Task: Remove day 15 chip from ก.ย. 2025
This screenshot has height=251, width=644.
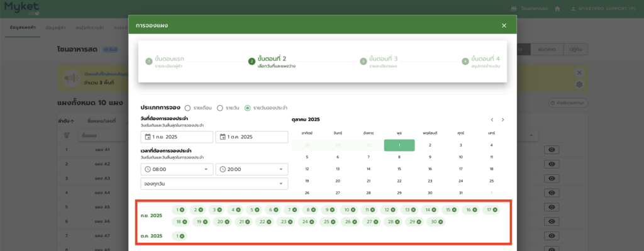Action: pyautogui.click(x=454, y=210)
